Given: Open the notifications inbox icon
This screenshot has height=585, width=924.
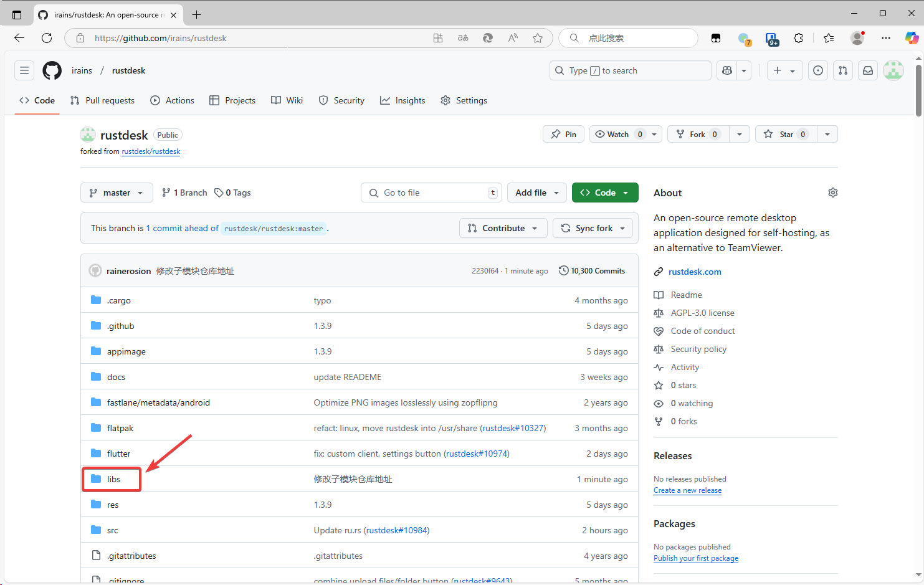Looking at the screenshot, I should (868, 70).
